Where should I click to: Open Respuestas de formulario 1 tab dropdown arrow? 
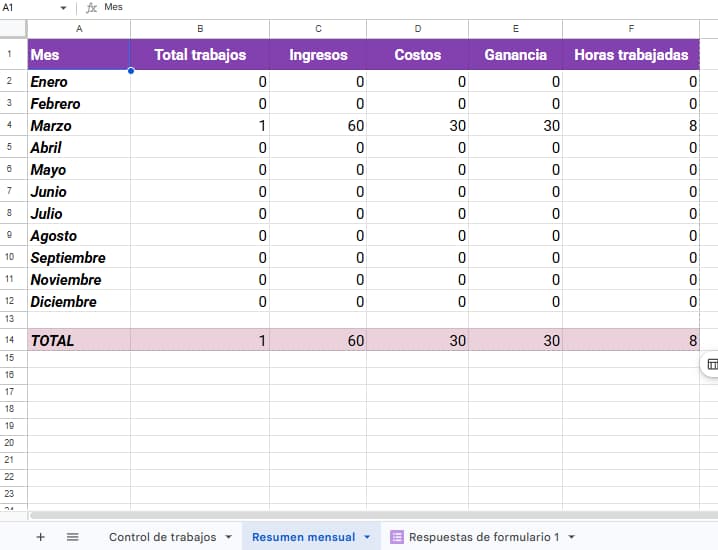tap(571, 537)
